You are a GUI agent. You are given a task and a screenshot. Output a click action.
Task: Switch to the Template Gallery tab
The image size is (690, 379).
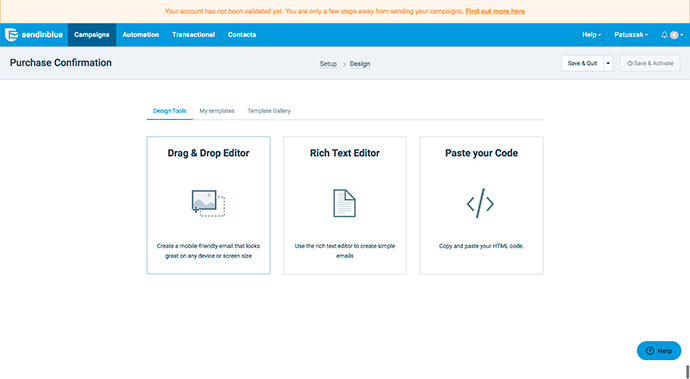(269, 111)
